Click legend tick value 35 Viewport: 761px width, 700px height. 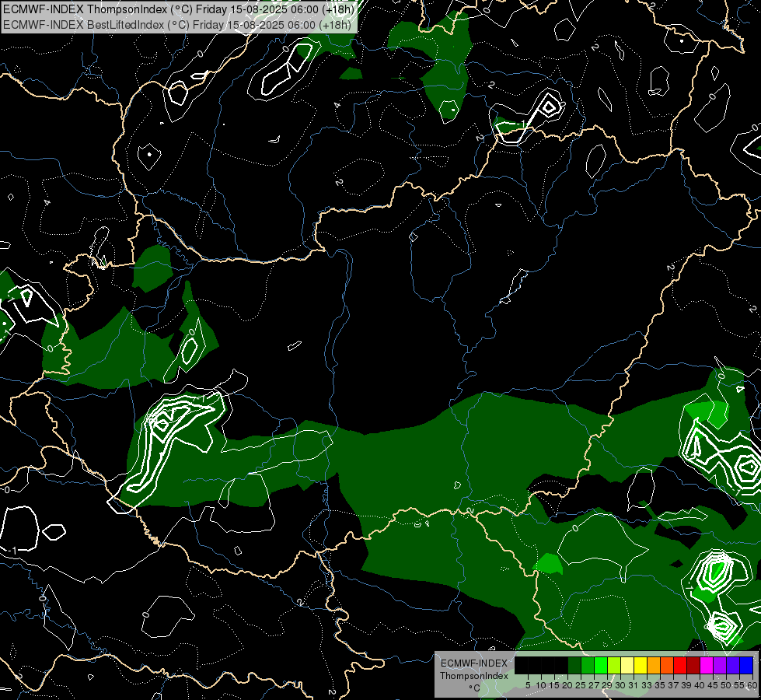pyautogui.click(x=660, y=685)
